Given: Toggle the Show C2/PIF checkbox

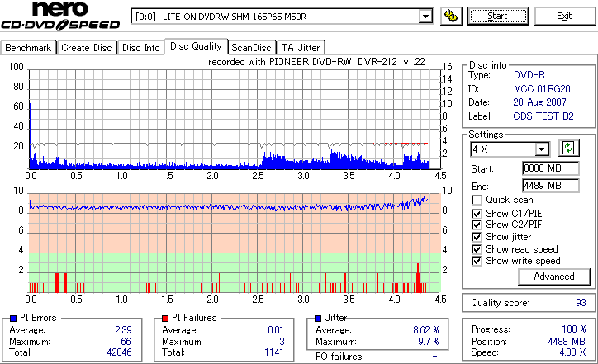Looking at the screenshot, I should pos(477,225).
